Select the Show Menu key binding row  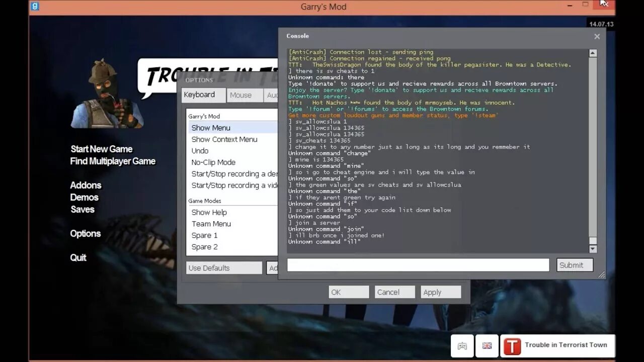pos(233,128)
